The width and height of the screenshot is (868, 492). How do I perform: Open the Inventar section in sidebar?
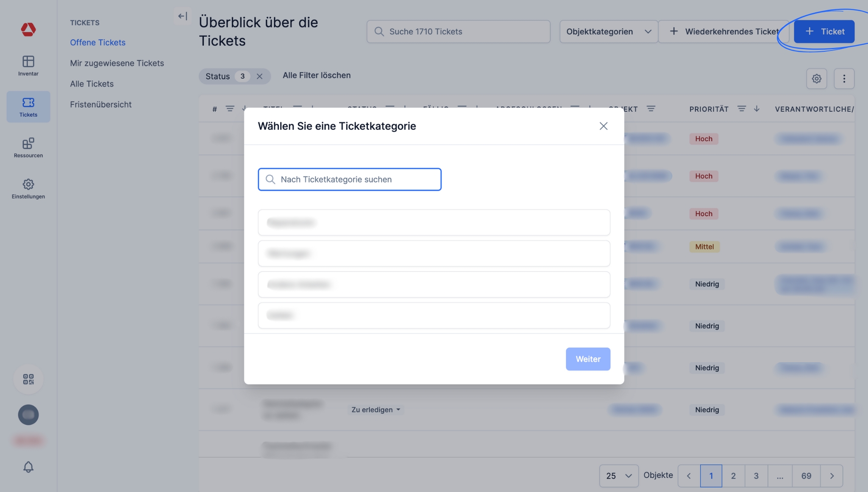(28, 66)
